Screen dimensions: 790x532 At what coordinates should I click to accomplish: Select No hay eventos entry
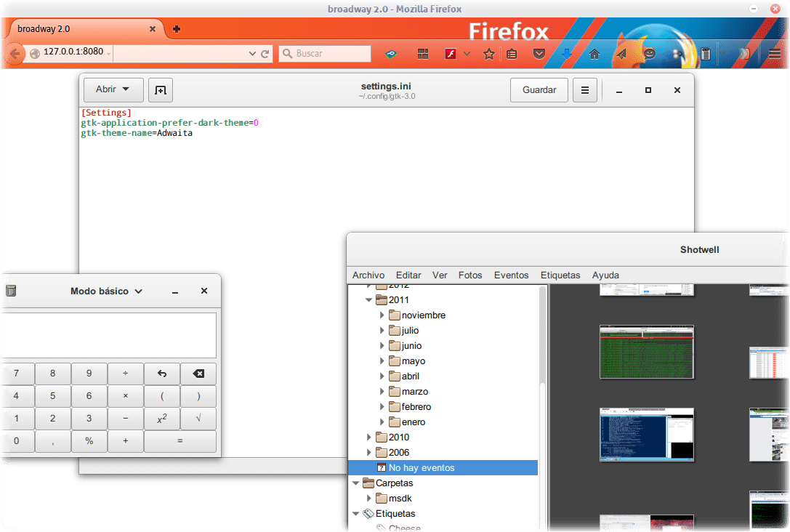(443, 468)
